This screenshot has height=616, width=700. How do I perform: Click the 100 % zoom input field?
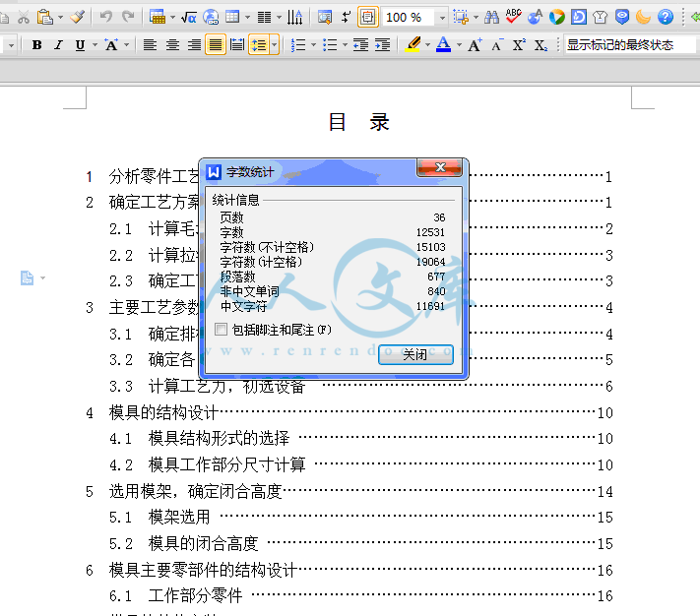pos(409,18)
